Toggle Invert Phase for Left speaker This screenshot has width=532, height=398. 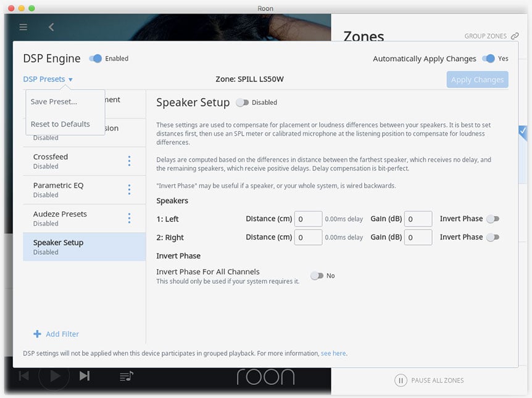pos(493,219)
